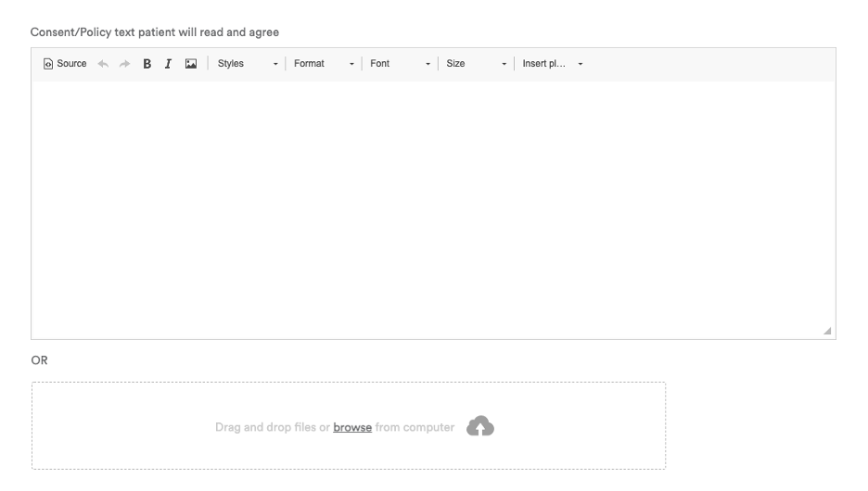Click the Consent/Policy text label

click(155, 32)
